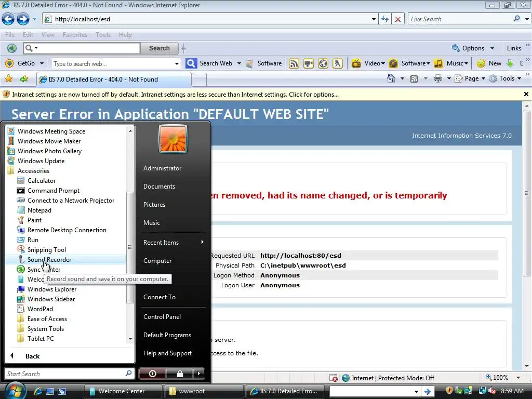Click the Search Web magnifier icon
Screen dimensions: 532x399
[191, 63]
